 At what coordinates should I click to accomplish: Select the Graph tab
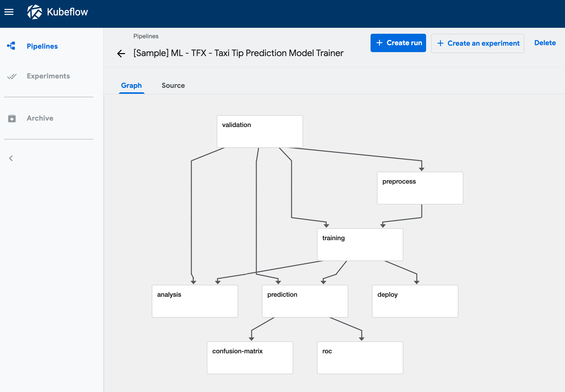[131, 85]
